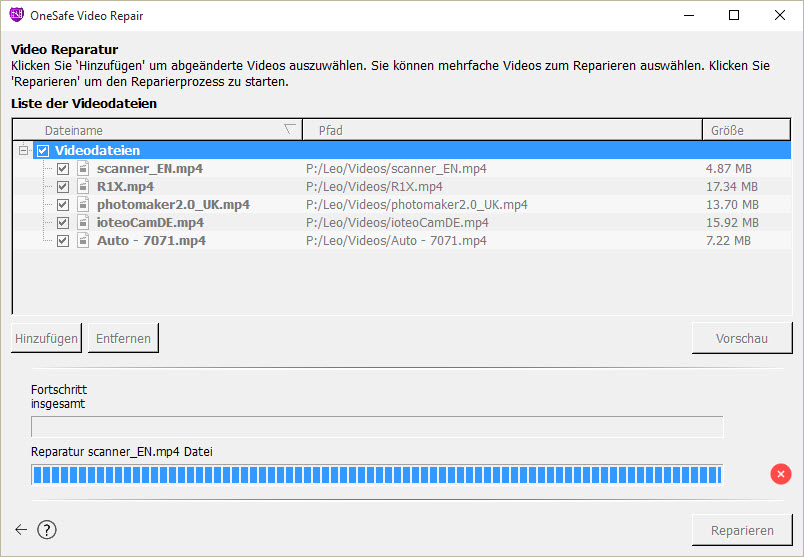This screenshot has height=557, width=804.
Task: Select the Videodateien header row
Action: pos(412,150)
